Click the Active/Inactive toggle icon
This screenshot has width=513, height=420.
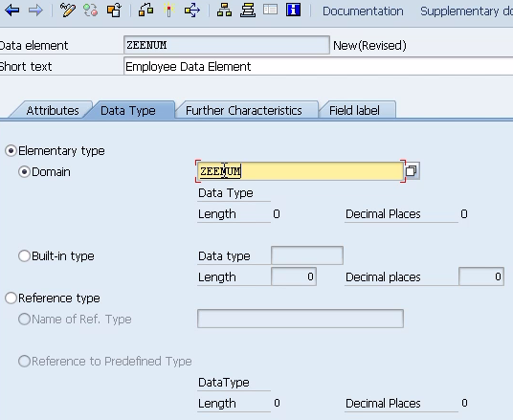(x=91, y=11)
